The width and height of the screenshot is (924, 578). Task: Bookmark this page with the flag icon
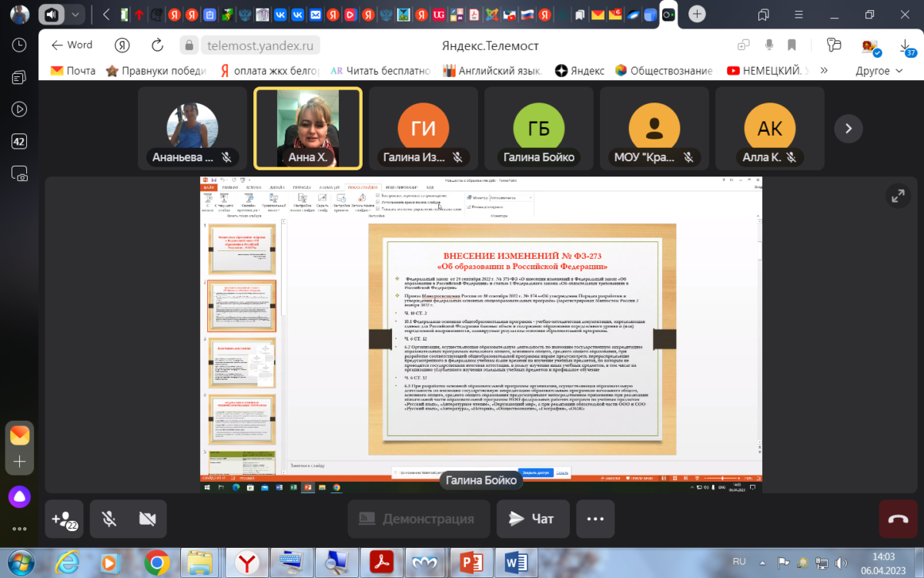[x=792, y=45]
